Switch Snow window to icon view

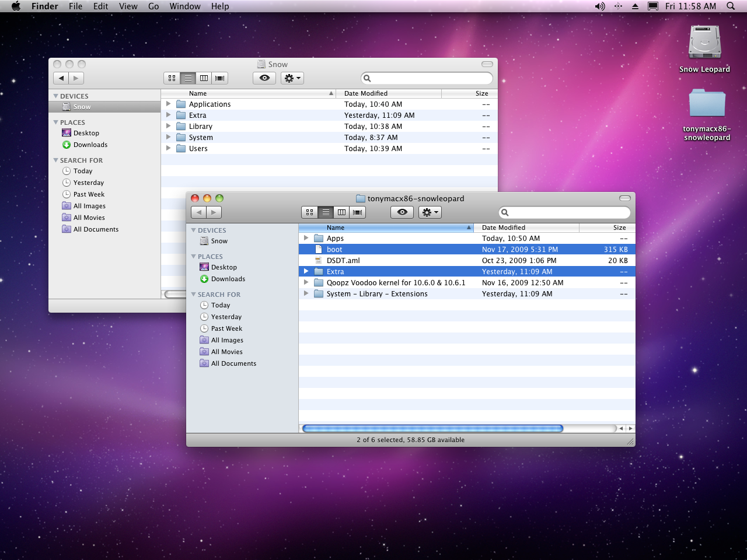coord(172,78)
